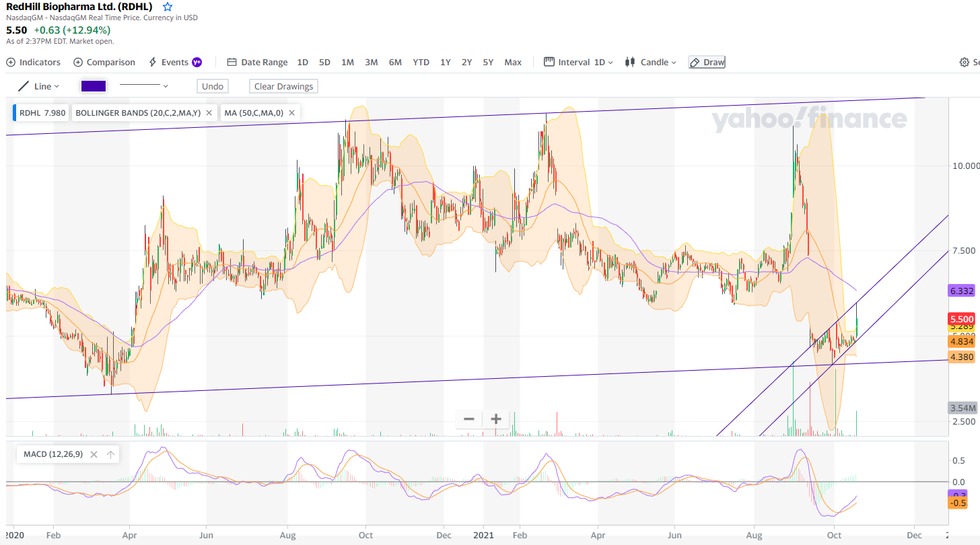Zoom out the chart with minus button

coord(469,419)
